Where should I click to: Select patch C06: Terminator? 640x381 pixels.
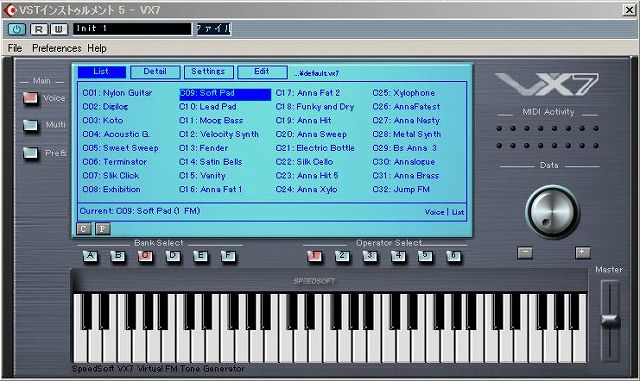point(115,162)
